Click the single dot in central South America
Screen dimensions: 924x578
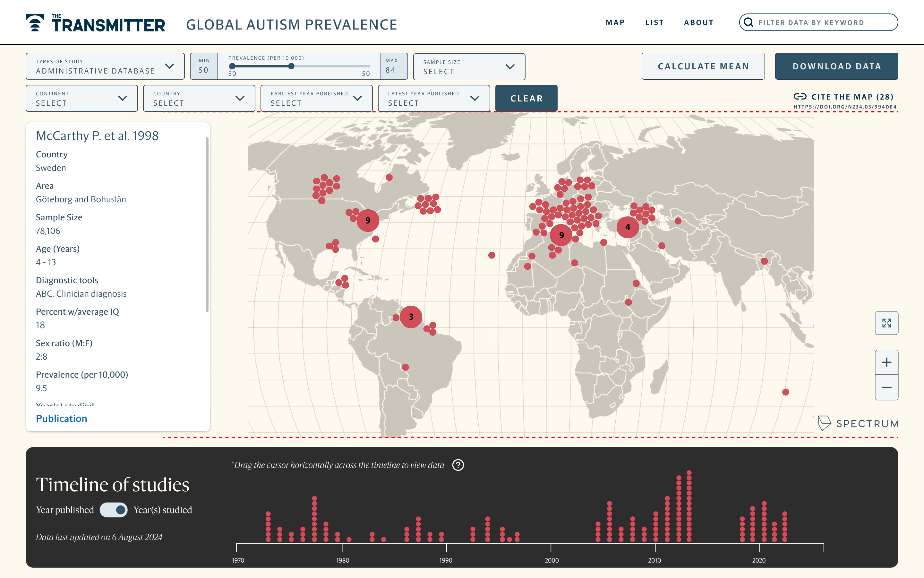(x=405, y=367)
